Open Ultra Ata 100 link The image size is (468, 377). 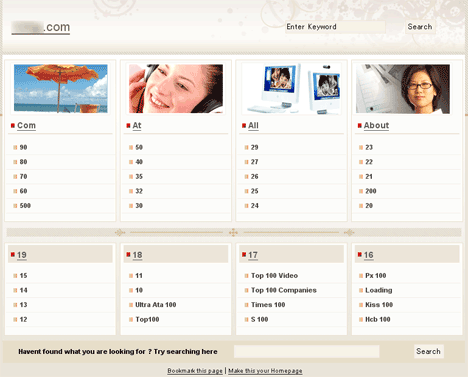click(156, 305)
